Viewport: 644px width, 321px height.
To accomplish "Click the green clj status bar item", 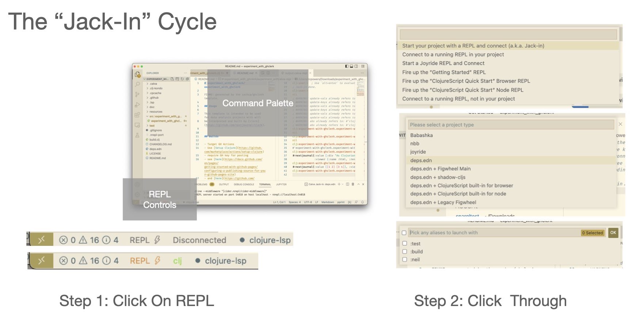I will tap(177, 260).
